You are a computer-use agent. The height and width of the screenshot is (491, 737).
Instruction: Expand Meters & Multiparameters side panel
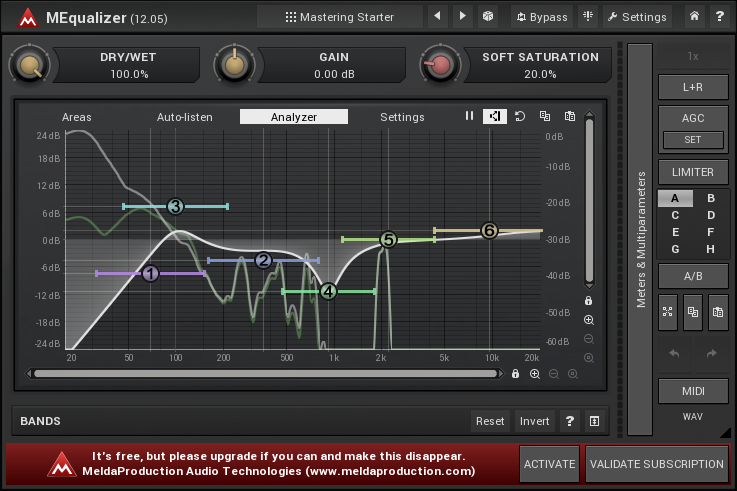coord(640,240)
